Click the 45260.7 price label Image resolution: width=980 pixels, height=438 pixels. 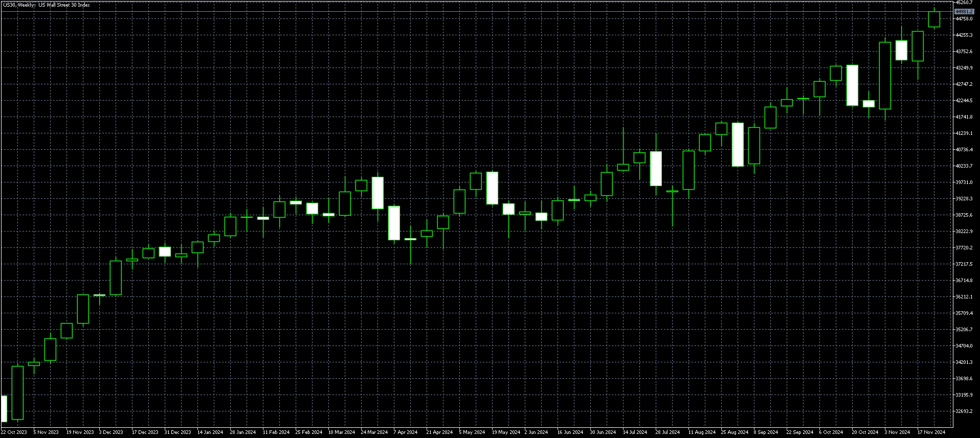click(x=964, y=3)
